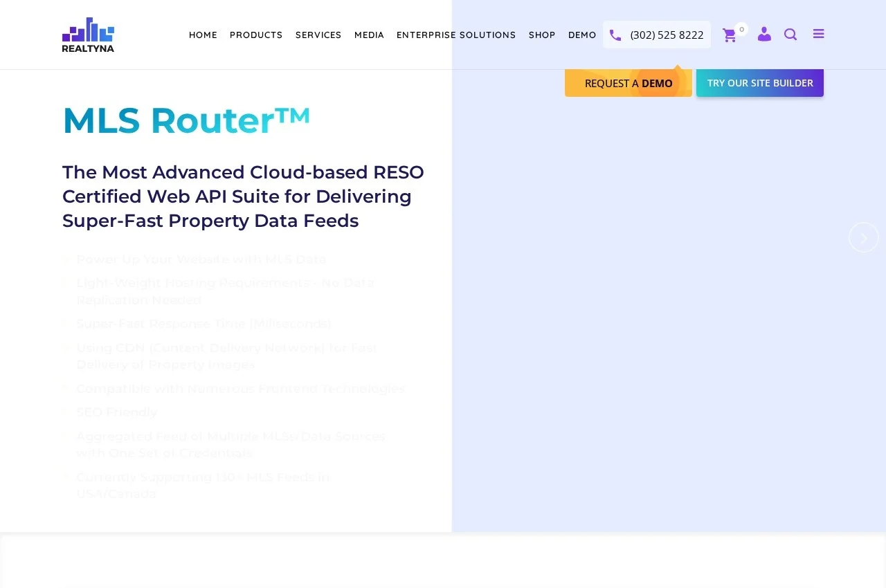
Task: Open the Demo menu item
Action: click(582, 35)
